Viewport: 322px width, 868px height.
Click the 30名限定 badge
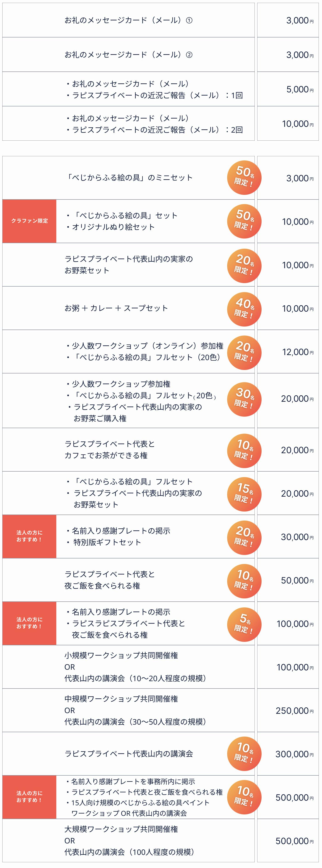click(244, 399)
